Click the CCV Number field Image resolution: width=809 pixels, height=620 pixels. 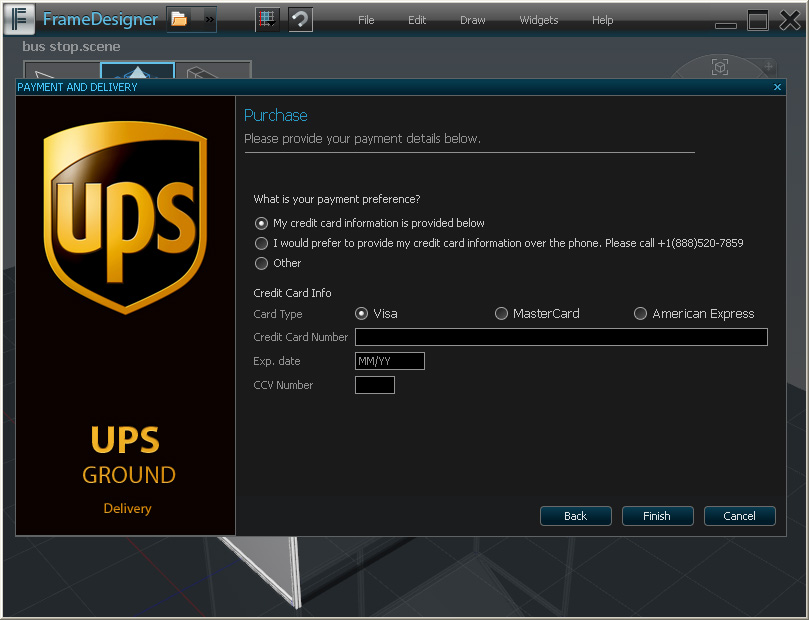point(375,385)
